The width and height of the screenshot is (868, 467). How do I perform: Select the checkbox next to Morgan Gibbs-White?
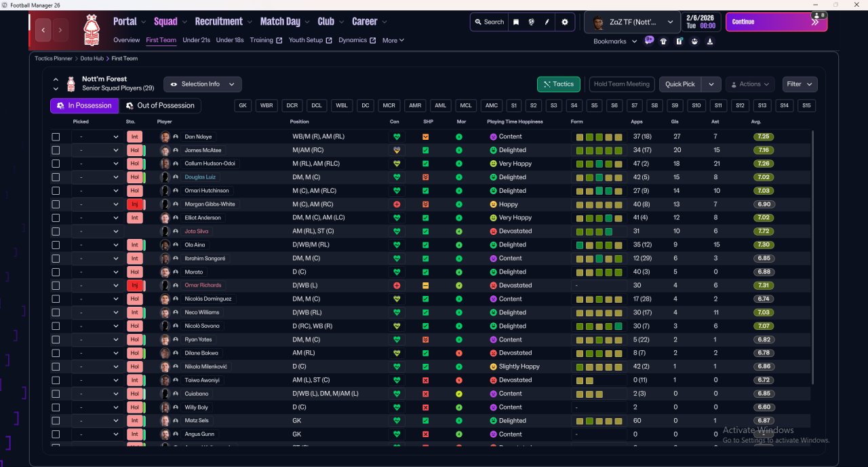56,204
